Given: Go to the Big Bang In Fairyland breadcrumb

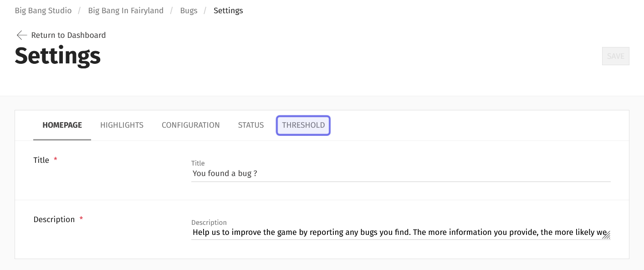Looking at the screenshot, I should [126, 10].
